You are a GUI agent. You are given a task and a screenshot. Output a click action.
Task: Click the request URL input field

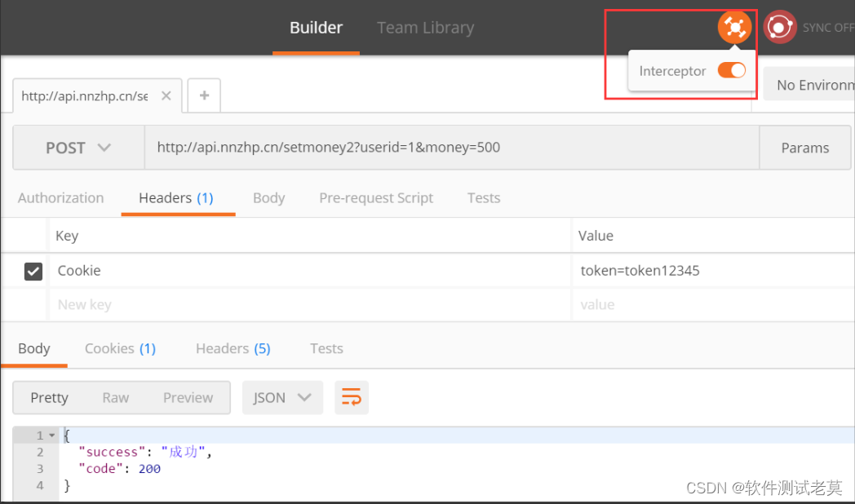point(449,148)
